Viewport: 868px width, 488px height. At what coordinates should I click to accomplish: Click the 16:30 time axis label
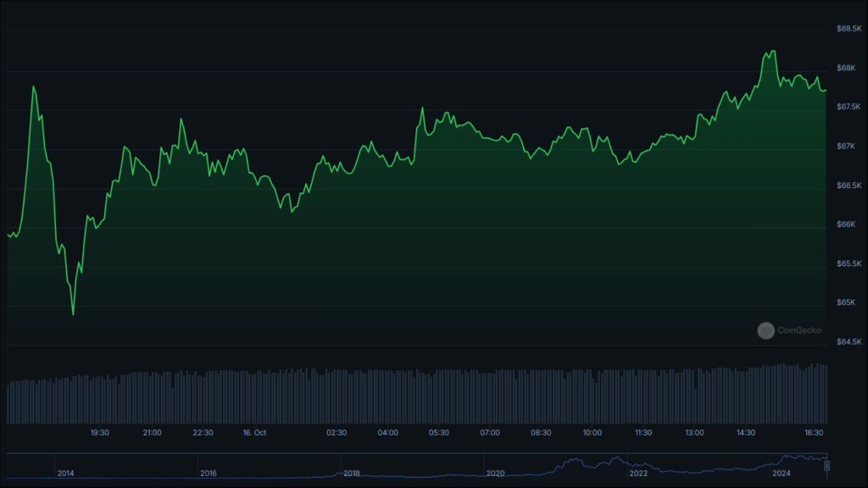pyautogui.click(x=814, y=433)
